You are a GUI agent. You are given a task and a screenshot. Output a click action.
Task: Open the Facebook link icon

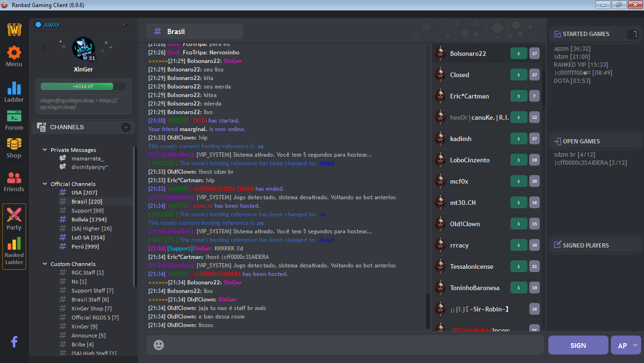click(14, 341)
